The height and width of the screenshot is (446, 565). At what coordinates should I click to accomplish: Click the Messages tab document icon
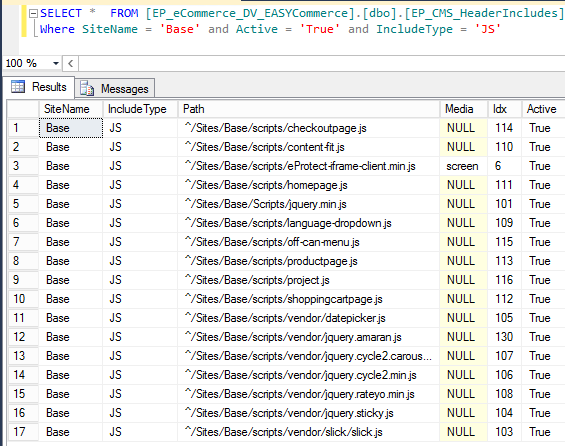tap(87, 88)
